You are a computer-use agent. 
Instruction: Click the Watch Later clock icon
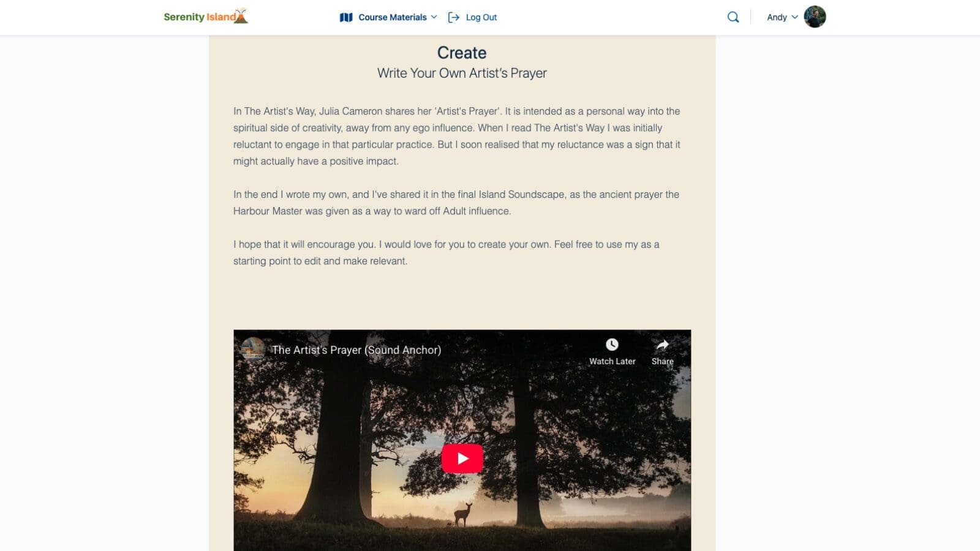pos(612,345)
